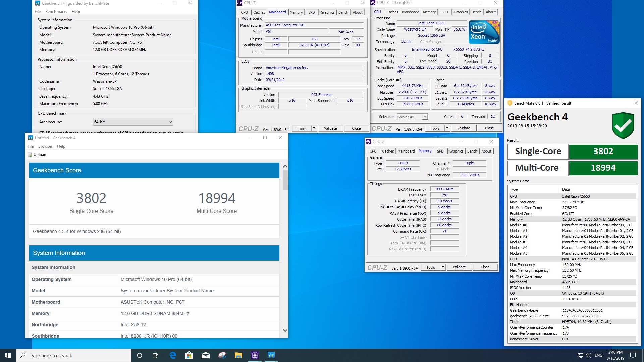Expand Tools arrow in CPU-Z Memory window
The image size is (644, 362).
click(443, 267)
